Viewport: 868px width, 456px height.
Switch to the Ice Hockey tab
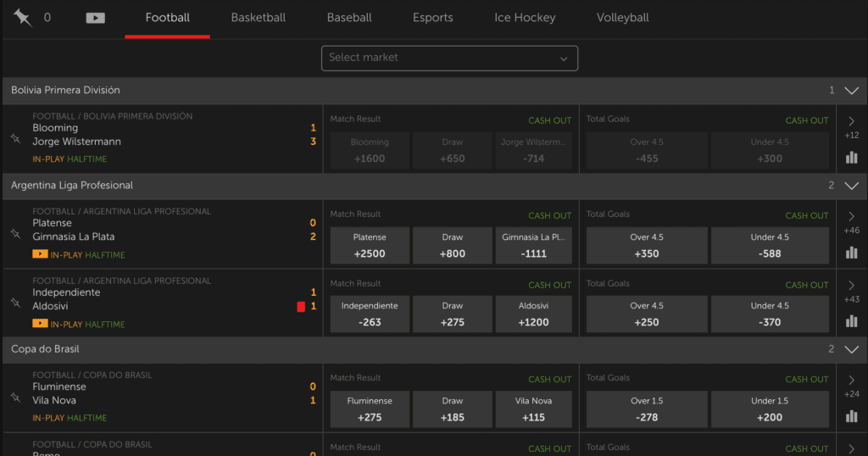coord(525,18)
